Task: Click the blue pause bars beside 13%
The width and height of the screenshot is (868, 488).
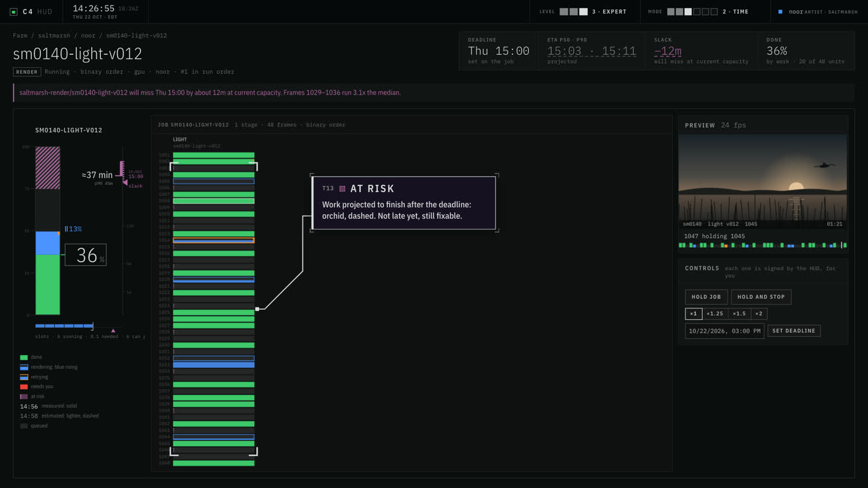Action: point(66,229)
